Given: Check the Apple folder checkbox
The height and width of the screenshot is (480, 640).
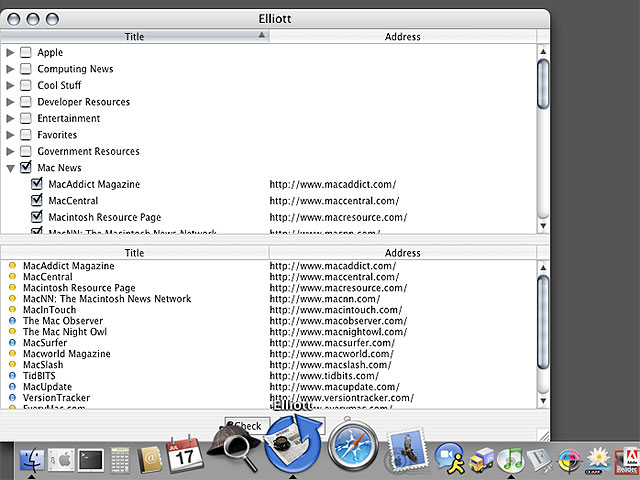Looking at the screenshot, I should coord(26,53).
